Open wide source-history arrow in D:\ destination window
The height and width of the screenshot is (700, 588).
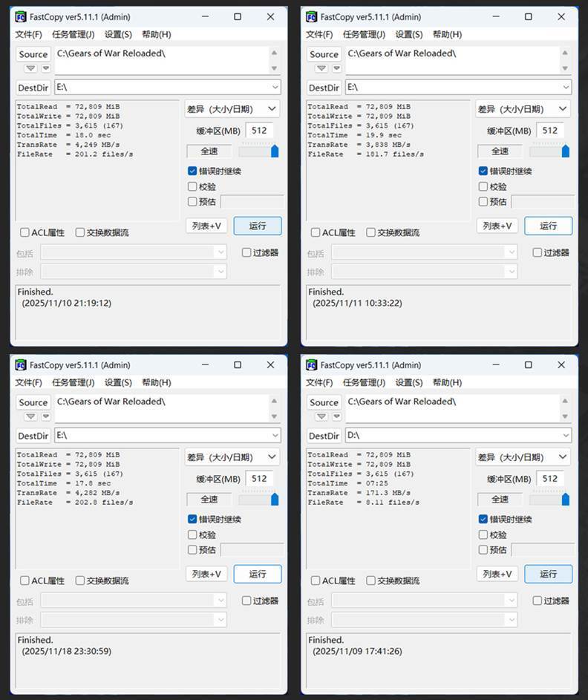(x=321, y=416)
